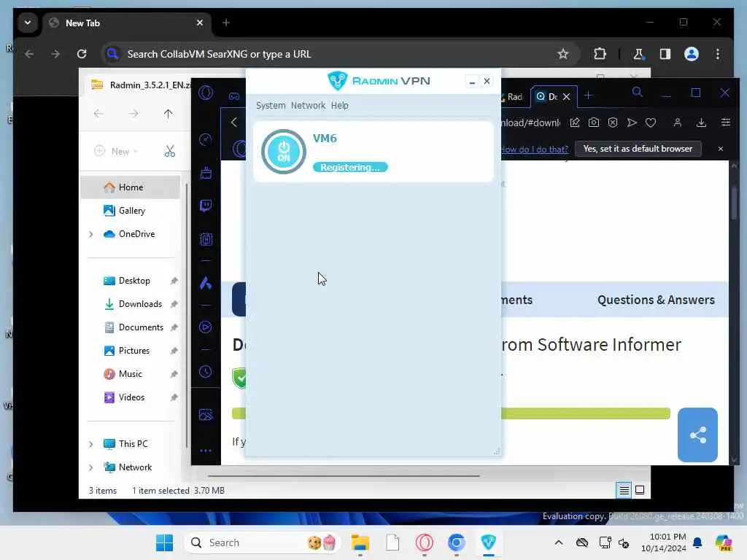The image size is (747, 560).
Task: Click the taskbar Search box
Action: point(262,542)
